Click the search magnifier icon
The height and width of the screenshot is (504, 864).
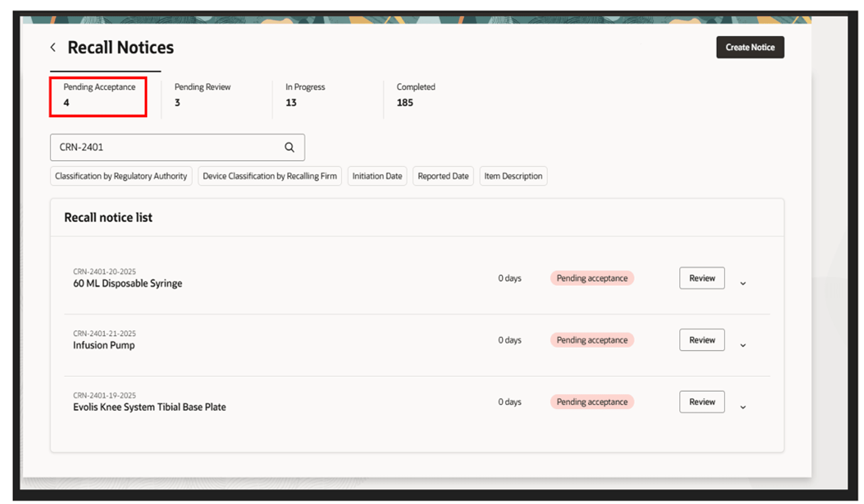(289, 147)
